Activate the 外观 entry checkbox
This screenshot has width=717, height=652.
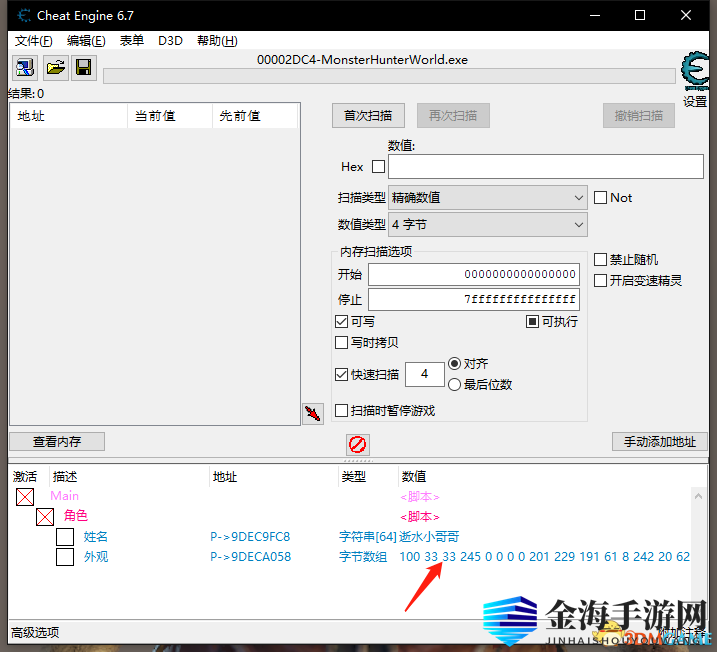click(x=65, y=557)
